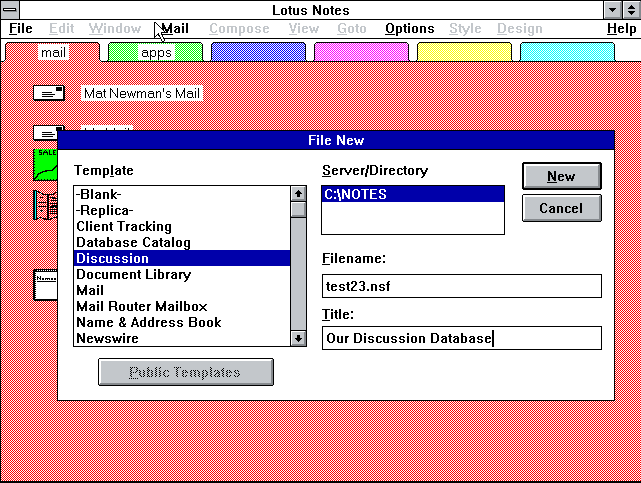Viewport: 641px width, 483px height.
Task: Open the Options menu
Action: (409, 29)
